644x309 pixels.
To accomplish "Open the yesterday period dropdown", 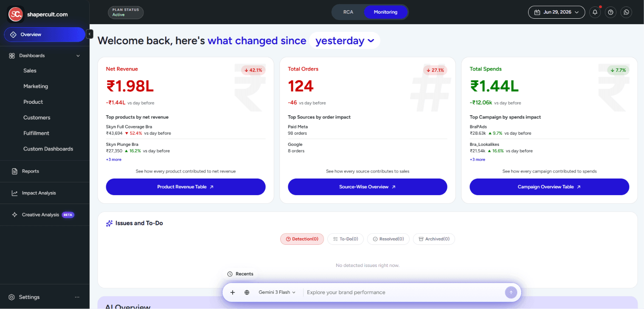I will [345, 41].
